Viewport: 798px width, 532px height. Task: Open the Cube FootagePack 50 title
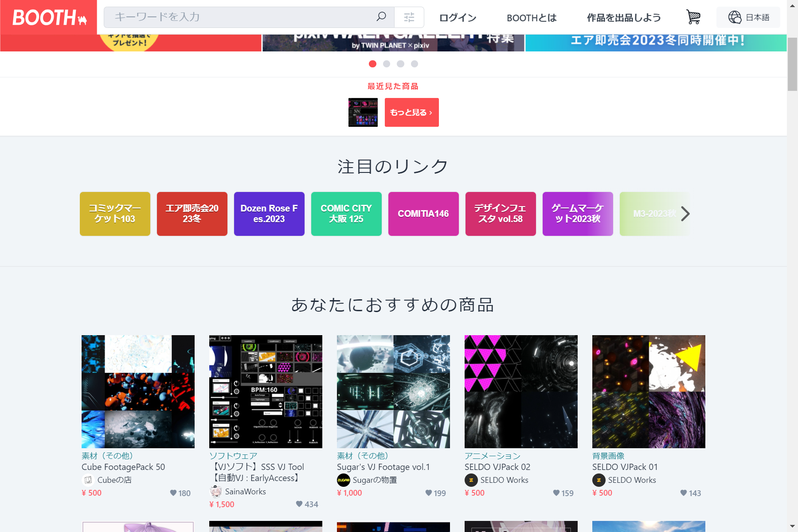[123, 467]
